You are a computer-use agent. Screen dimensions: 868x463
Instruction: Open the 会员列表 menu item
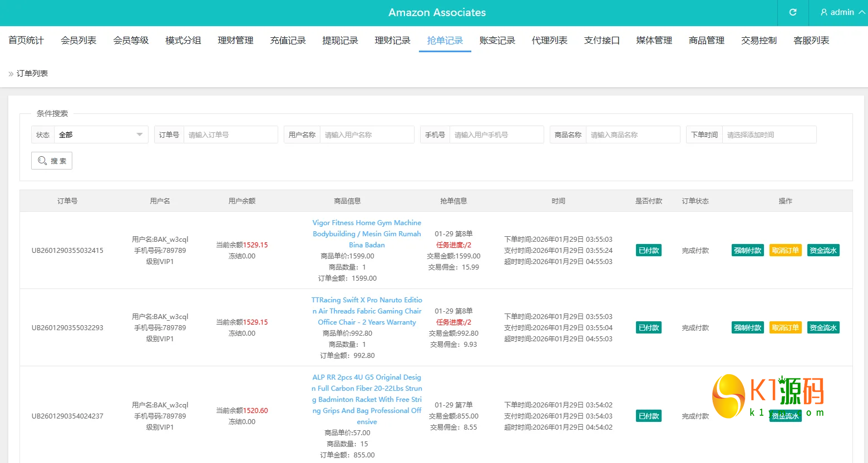(78, 40)
